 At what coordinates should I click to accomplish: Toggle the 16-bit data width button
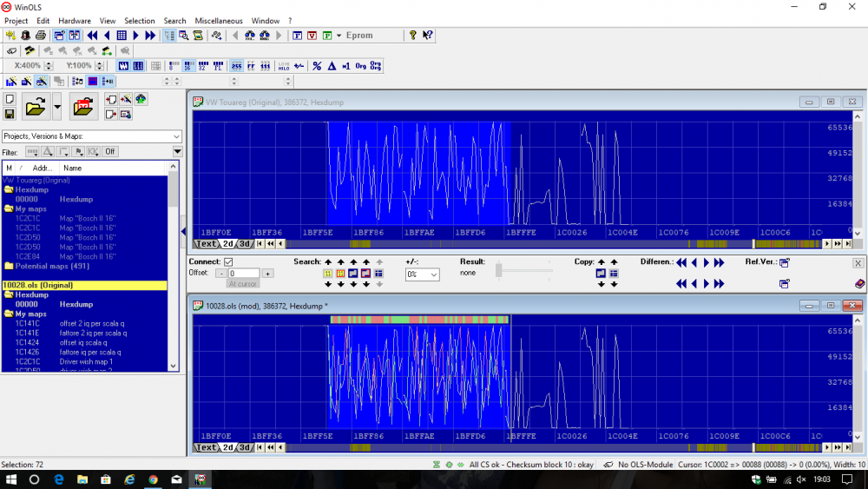click(188, 66)
